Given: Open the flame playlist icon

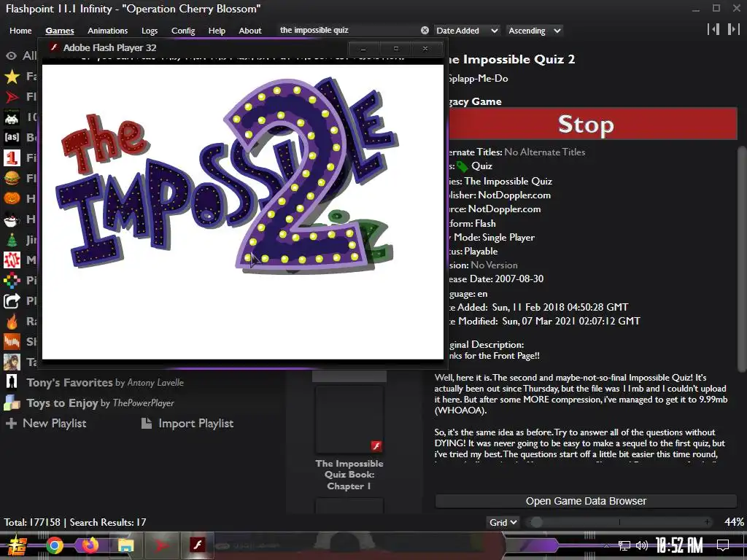Looking at the screenshot, I should point(12,322).
